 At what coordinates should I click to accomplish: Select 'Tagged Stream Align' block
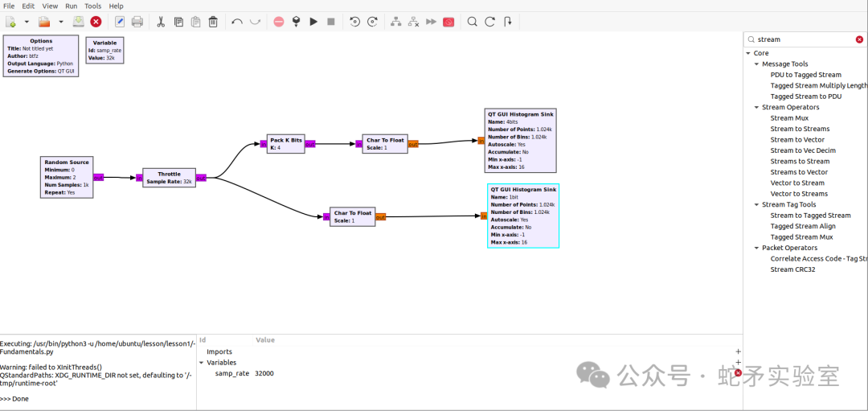click(x=803, y=226)
